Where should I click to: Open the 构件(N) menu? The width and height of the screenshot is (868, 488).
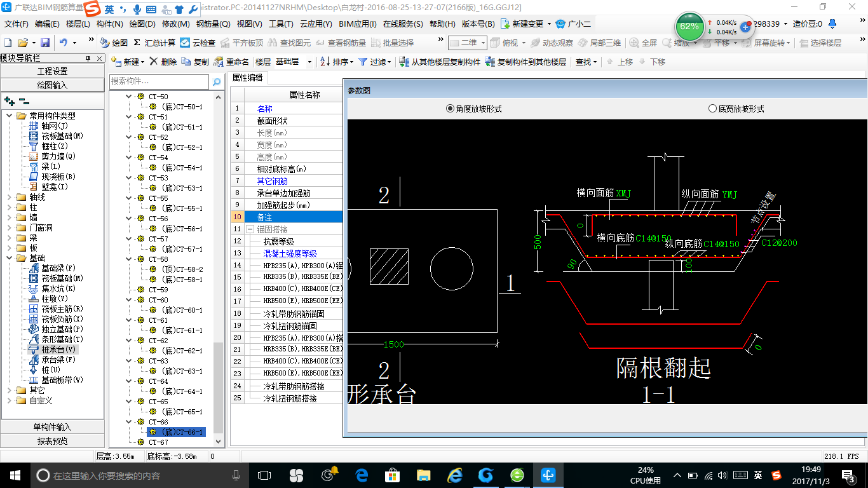[x=110, y=24]
